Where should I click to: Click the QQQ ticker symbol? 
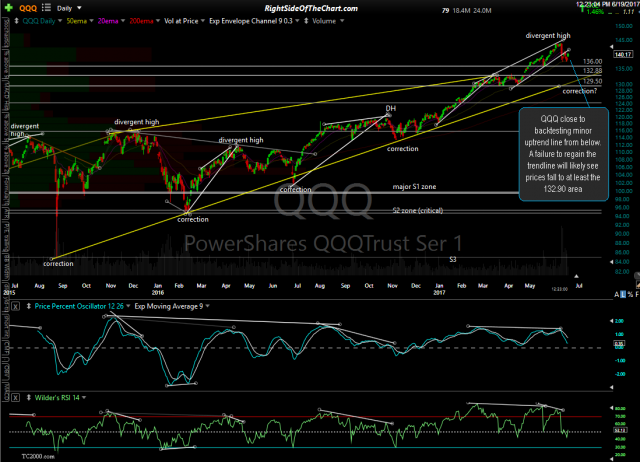point(28,8)
